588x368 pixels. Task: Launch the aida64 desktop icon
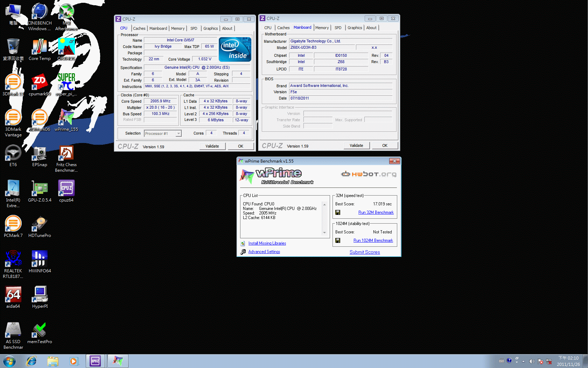point(13,295)
